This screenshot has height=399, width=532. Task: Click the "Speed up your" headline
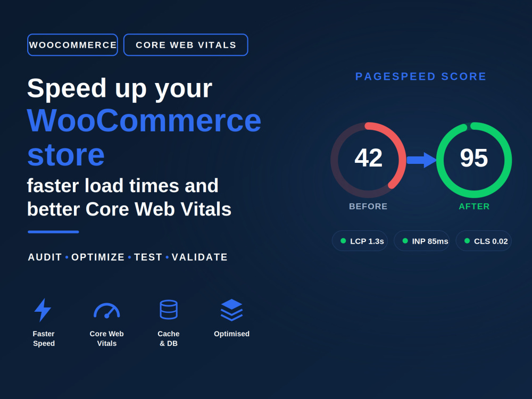[x=119, y=88]
